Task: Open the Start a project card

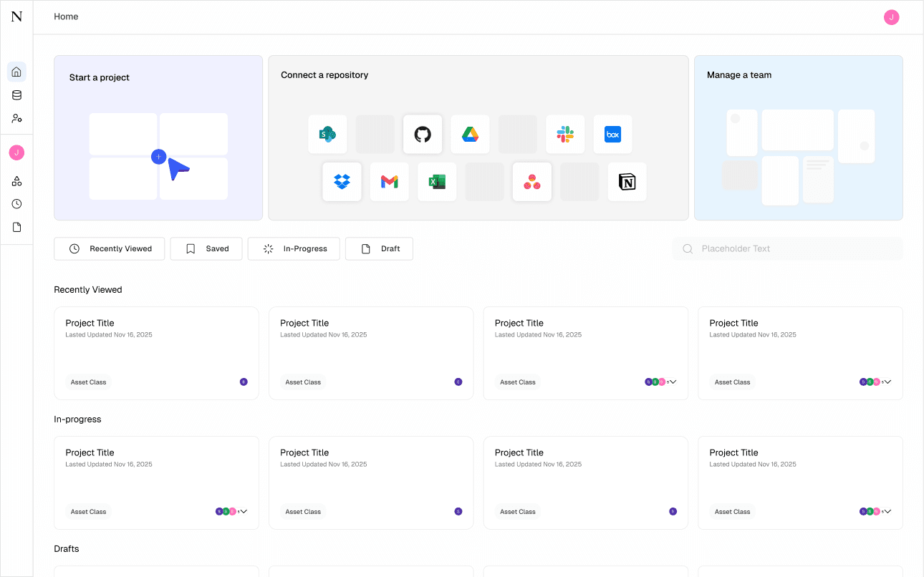Action: (158, 137)
